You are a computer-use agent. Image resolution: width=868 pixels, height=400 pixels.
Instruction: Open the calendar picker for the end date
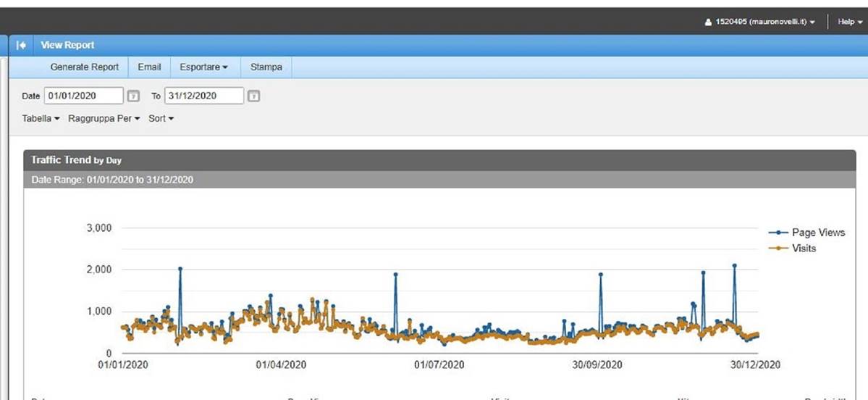tap(253, 96)
